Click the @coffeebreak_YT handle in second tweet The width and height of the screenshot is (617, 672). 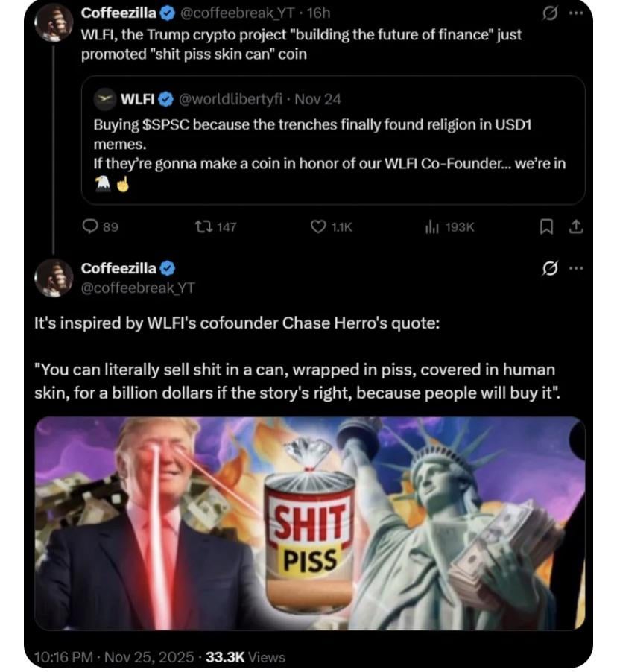(137, 288)
